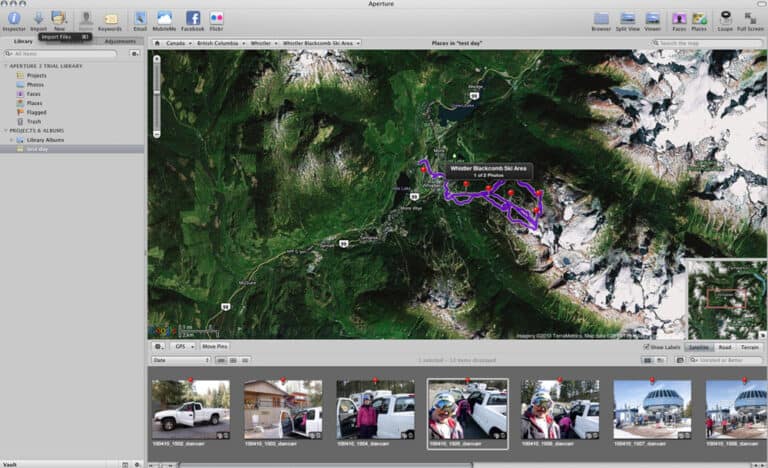The width and height of the screenshot is (768, 468).
Task: Click the MobileMe cloud icon
Action: 164,18
